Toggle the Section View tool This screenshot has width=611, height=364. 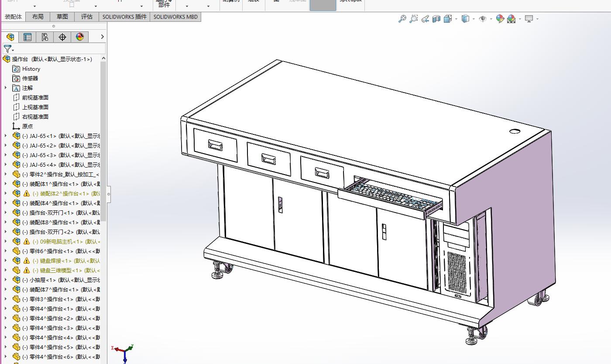[x=436, y=19]
